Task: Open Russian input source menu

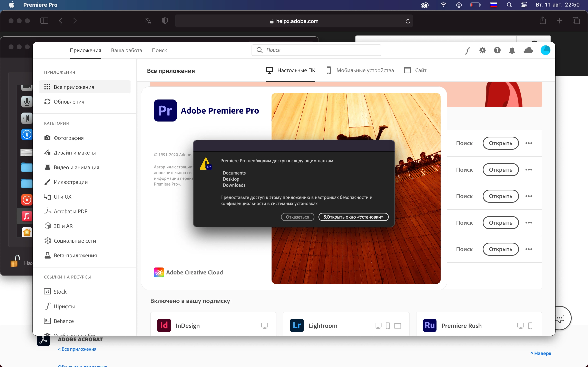Action: pyautogui.click(x=493, y=5)
